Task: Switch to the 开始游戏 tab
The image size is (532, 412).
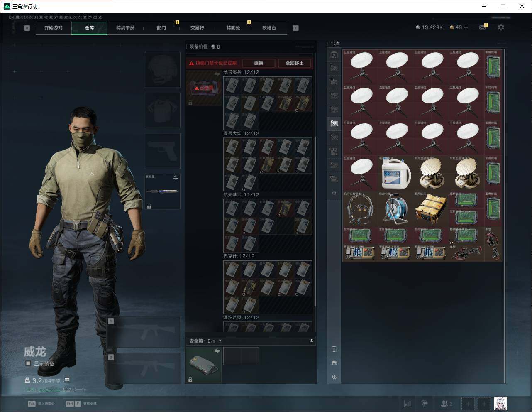Action: [54, 28]
